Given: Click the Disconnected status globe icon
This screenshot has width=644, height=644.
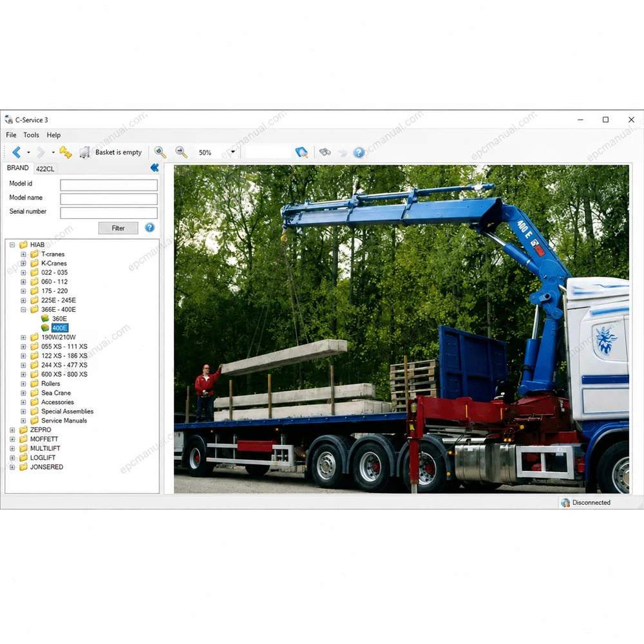Looking at the screenshot, I should tap(565, 502).
